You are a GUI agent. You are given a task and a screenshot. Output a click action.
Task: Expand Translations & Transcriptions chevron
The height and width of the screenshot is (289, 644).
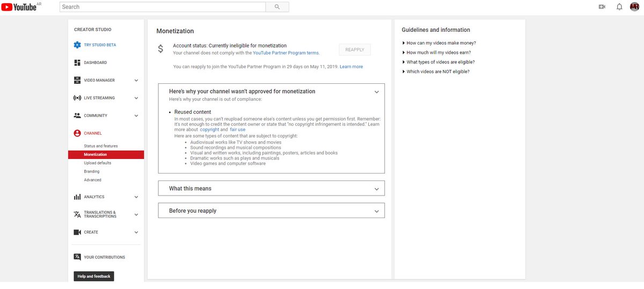[136, 214]
